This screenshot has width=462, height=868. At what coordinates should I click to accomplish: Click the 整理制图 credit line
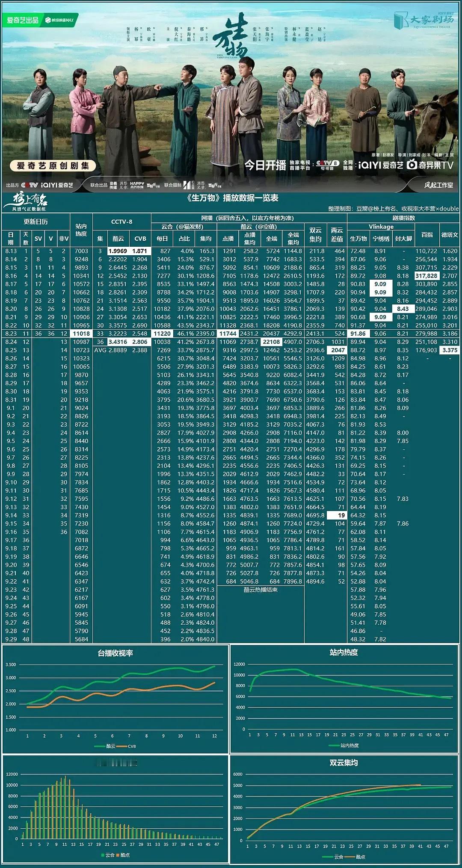pyautogui.click(x=393, y=208)
